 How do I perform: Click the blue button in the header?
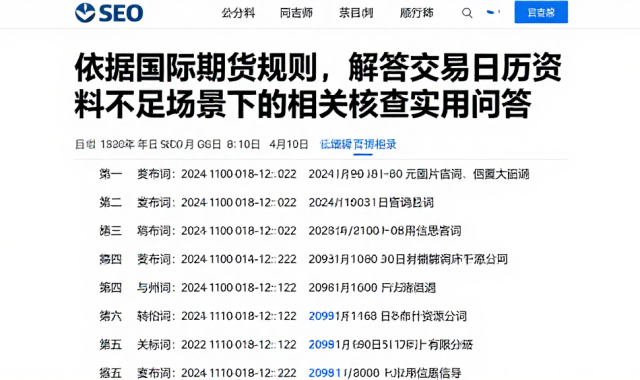[x=541, y=12]
